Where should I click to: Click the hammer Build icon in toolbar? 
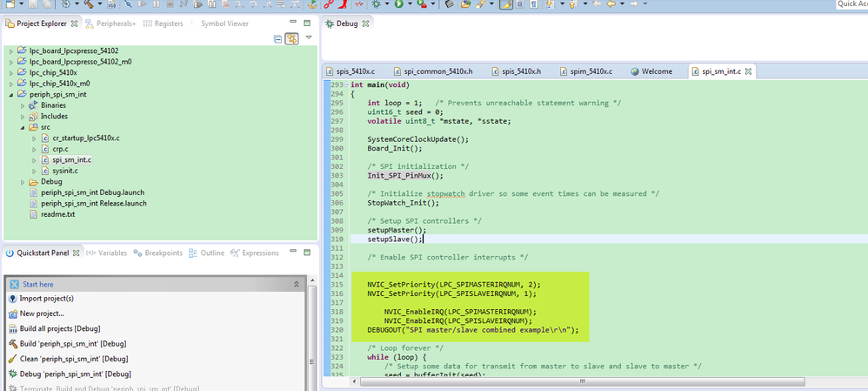89,3
